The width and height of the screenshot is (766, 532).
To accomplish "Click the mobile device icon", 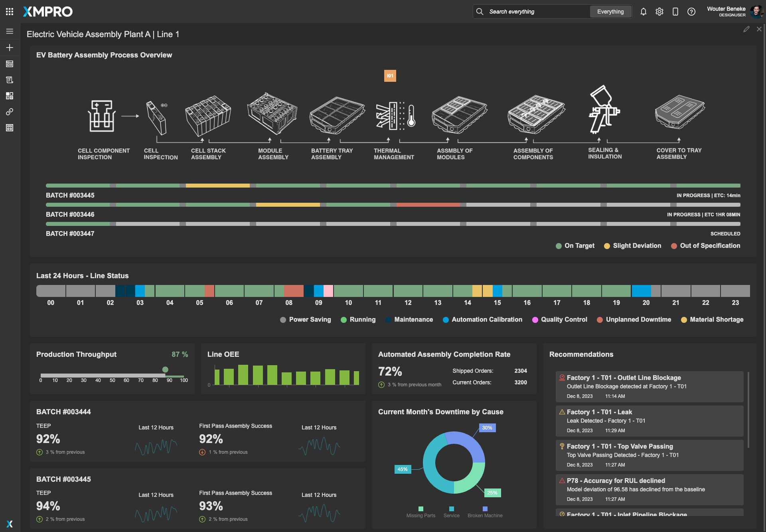I will coord(675,12).
